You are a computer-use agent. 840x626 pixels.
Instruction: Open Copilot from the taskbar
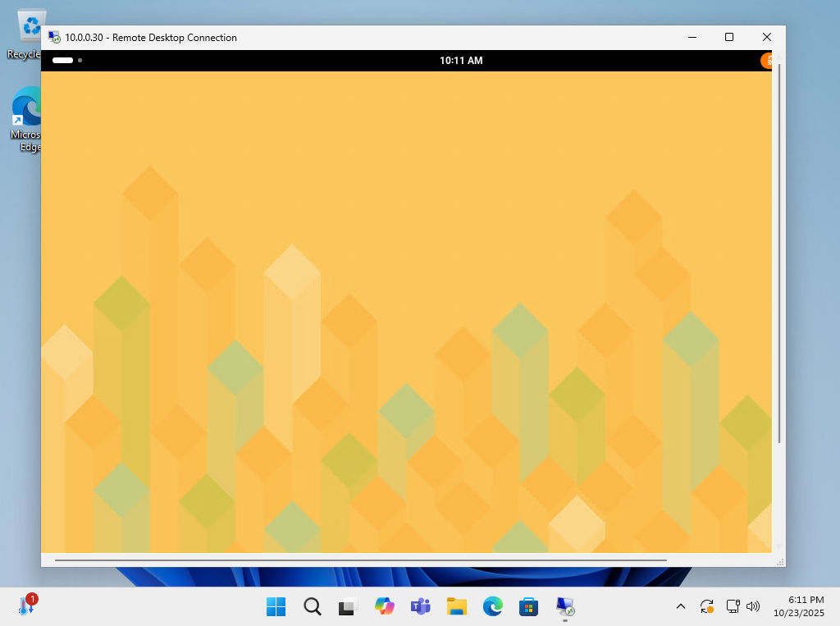(x=384, y=606)
